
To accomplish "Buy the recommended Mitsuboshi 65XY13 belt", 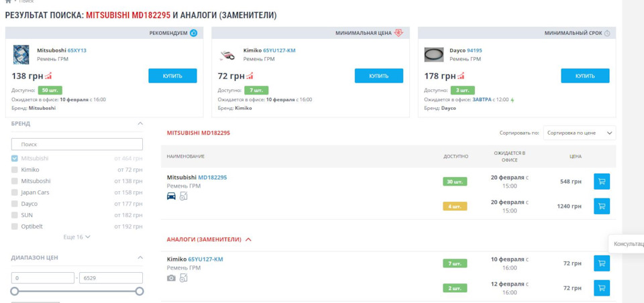I will point(172,76).
